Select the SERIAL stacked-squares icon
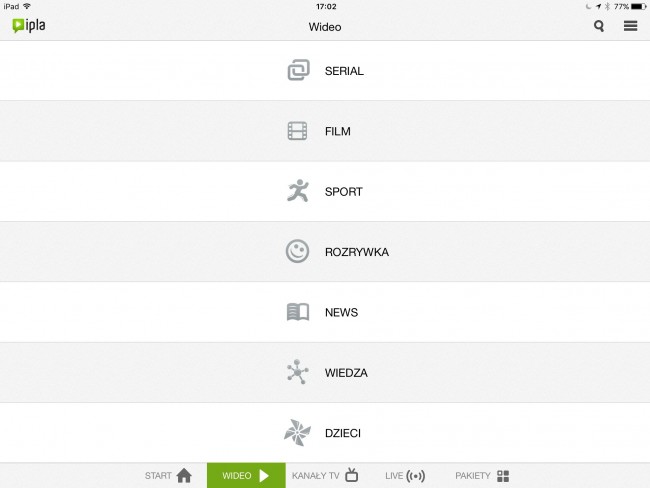650x488 pixels. [298, 70]
